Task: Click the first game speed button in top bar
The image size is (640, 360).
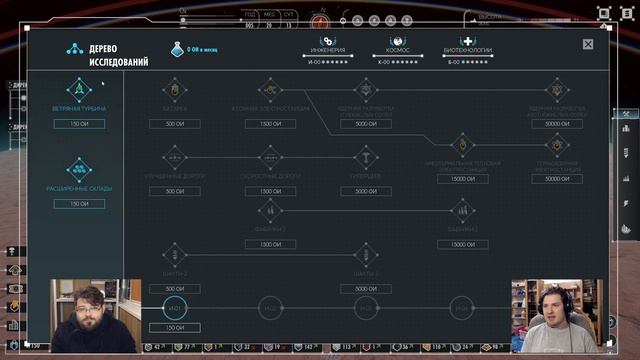Action: [358, 21]
